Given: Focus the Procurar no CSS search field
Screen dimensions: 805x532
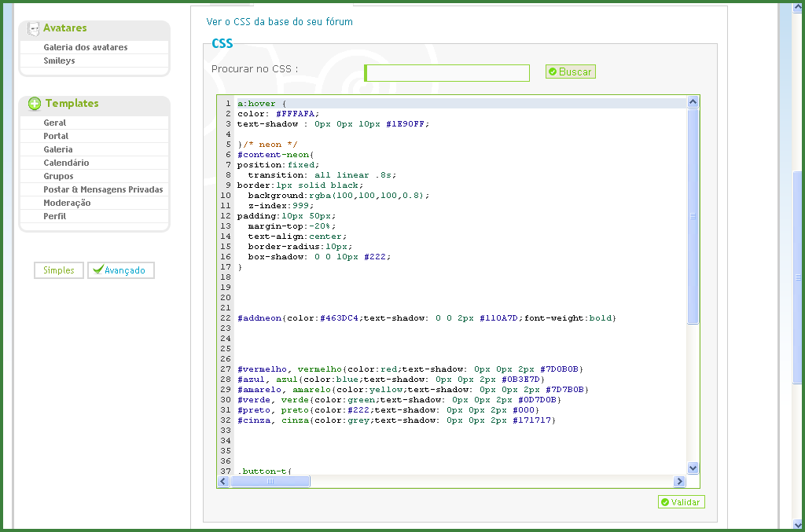Looking at the screenshot, I should coord(447,73).
